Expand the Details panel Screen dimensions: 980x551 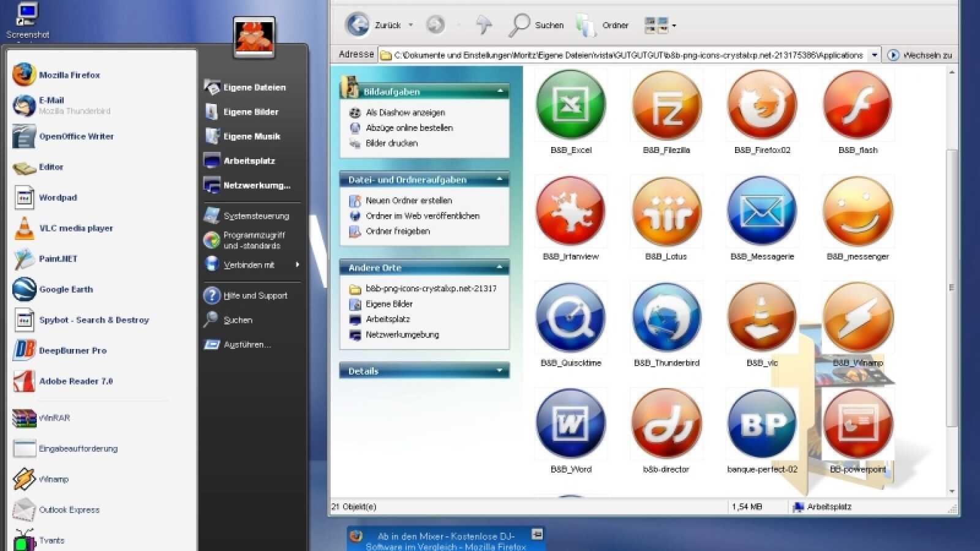click(500, 371)
